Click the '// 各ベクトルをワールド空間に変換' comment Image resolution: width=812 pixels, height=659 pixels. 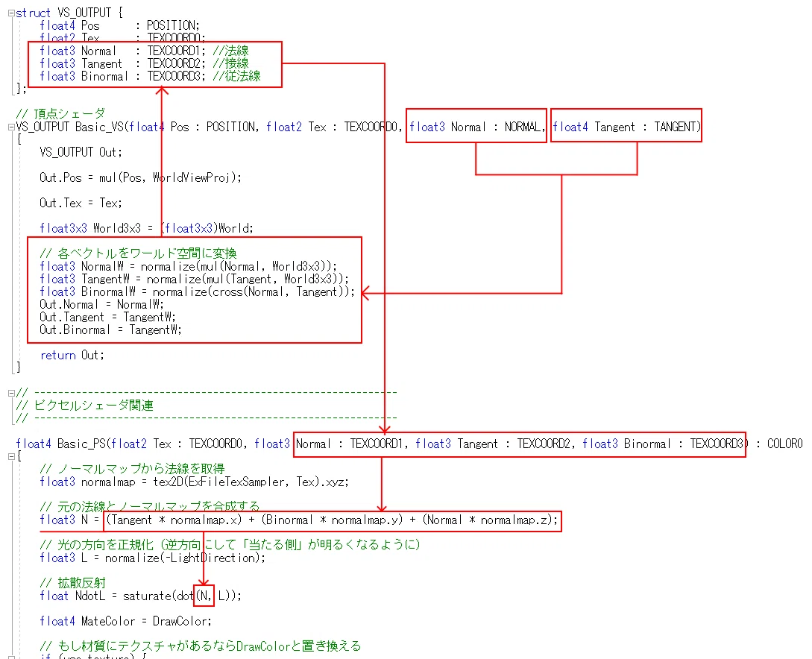click(138, 253)
